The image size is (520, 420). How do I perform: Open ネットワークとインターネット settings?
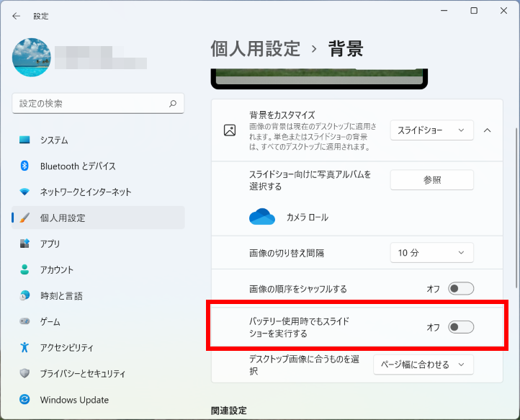98,192
